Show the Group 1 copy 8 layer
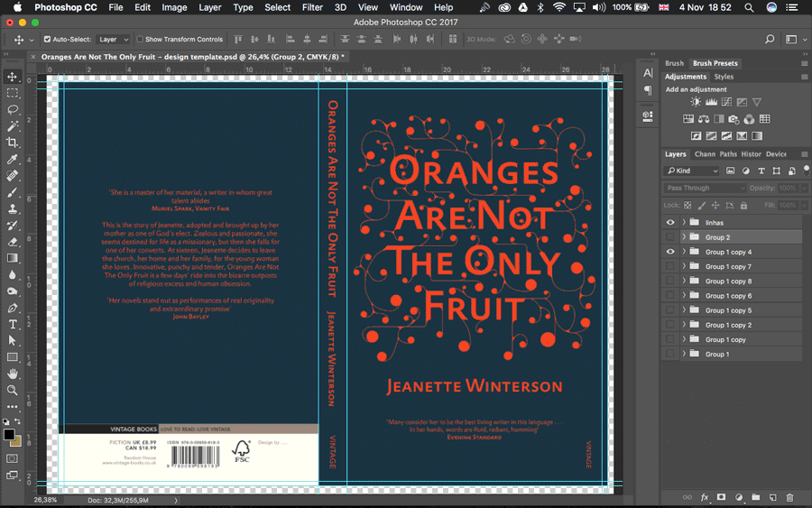Image resolution: width=812 pixels, height=508 pixels. 670,281
